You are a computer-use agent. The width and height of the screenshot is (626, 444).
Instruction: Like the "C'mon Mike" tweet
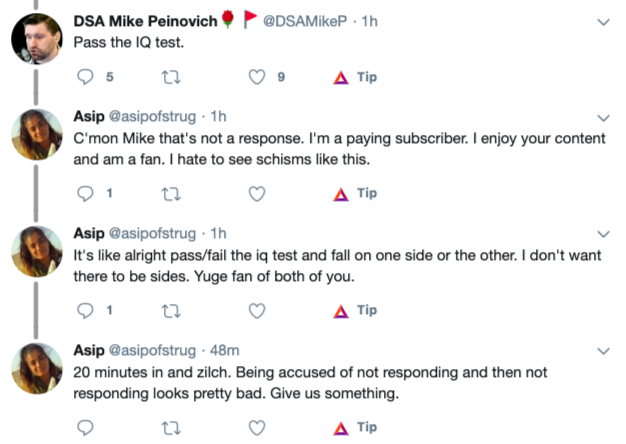pyautogui.click(x=257, y=194)
